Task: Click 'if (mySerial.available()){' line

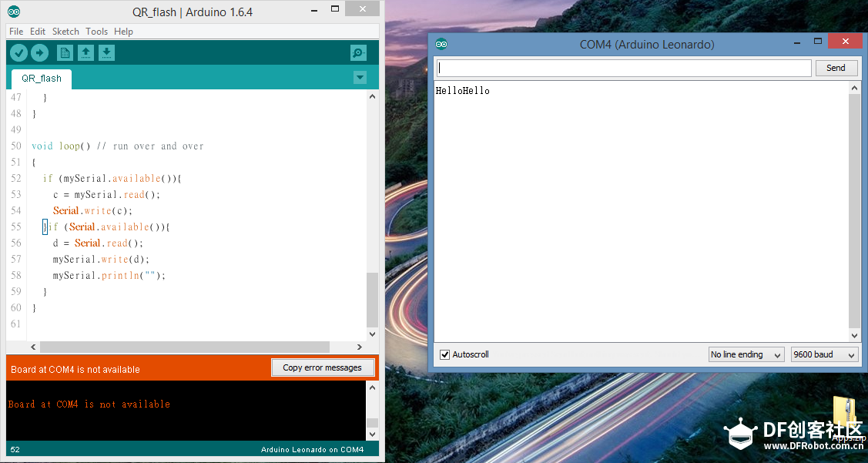Action: pos(112,178)
